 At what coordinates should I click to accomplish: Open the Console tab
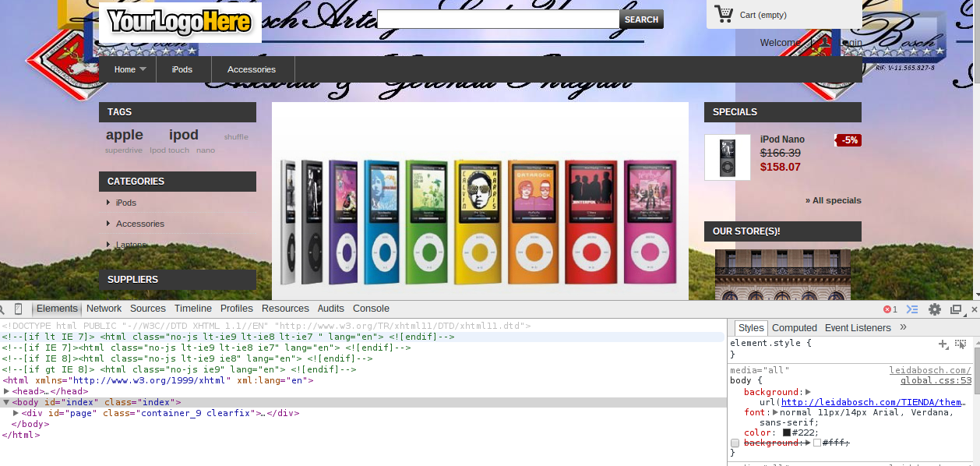tap(371, 309)
